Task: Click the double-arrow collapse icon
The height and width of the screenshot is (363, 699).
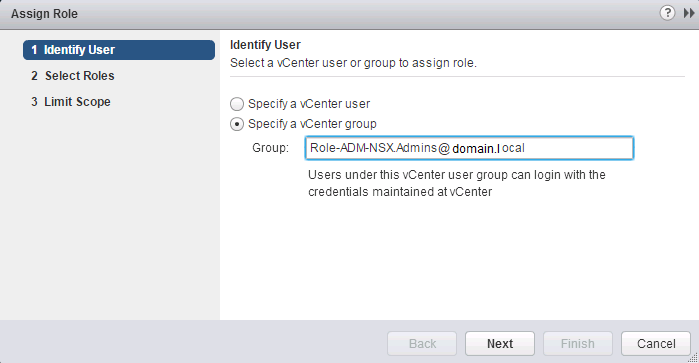Action: click(689, 13)
